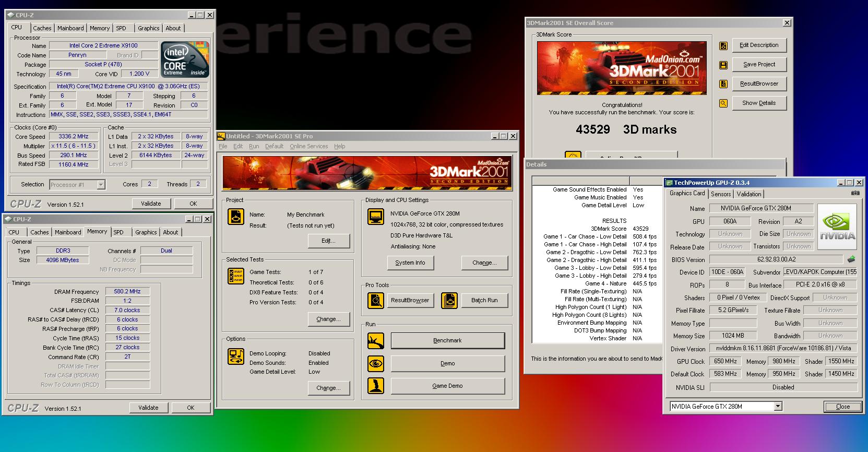The image size is (868, 452).
Task: Click the GPU-Z BIOS save icon
Action: (x=851, y=259)
